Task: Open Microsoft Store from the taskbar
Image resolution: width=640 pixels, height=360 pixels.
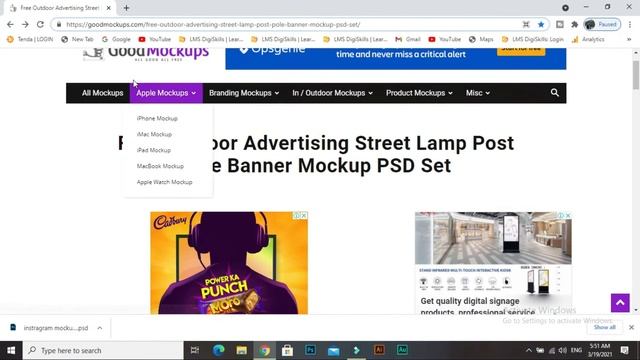Action: click(287, 350)
